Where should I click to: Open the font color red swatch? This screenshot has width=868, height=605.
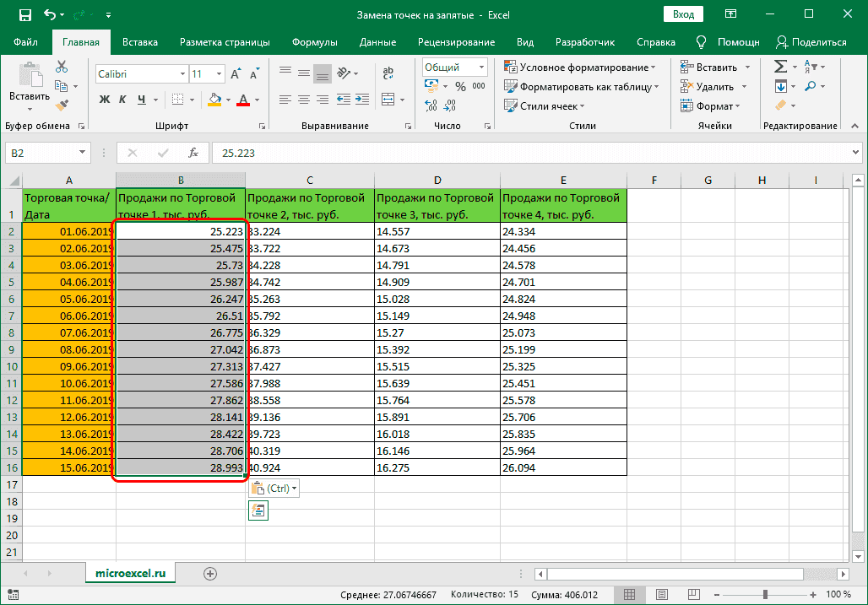point(243,99)
